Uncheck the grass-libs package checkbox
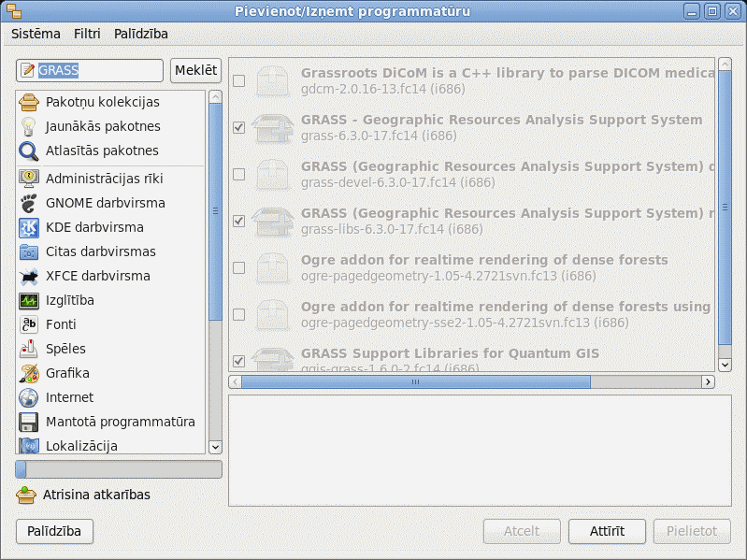747x560 pixels. click(238, 221)
